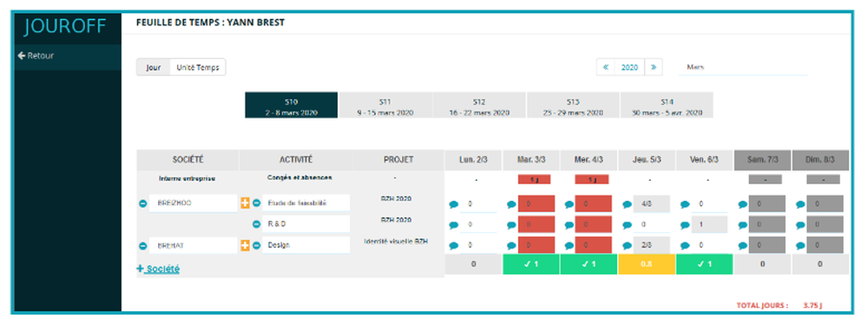868x319 pixels.
Task: Remove the BREIZHOO company row
Action: pos(142,203)
